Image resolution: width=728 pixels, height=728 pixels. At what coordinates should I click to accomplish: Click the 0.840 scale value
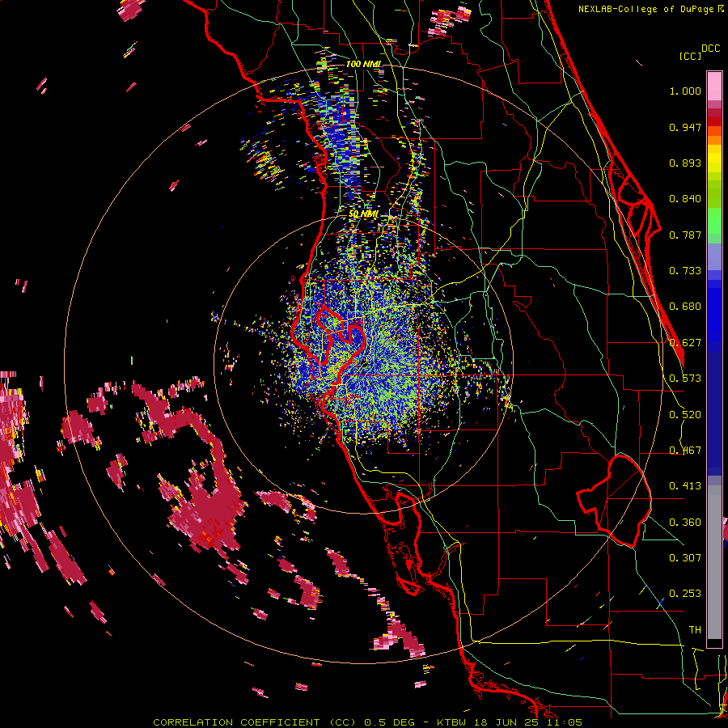(685, 199)
